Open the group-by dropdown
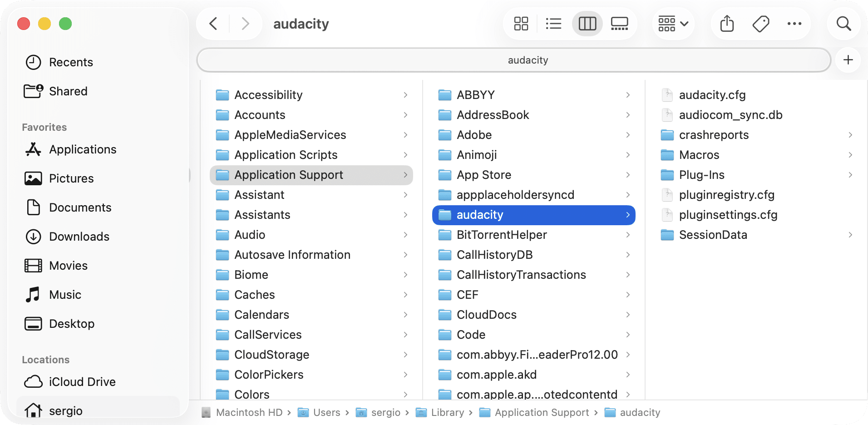This screenshot has height=425, width=868. coord(673,24)
